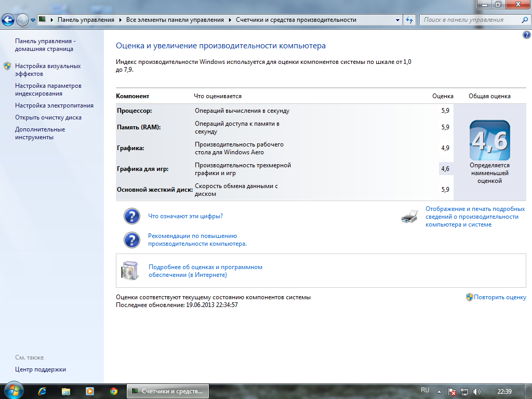Image resolution: width=532 pixels, height=399 pixels.
Task: Launch Windows Media Player from taskbar
Action: point(90,391)
